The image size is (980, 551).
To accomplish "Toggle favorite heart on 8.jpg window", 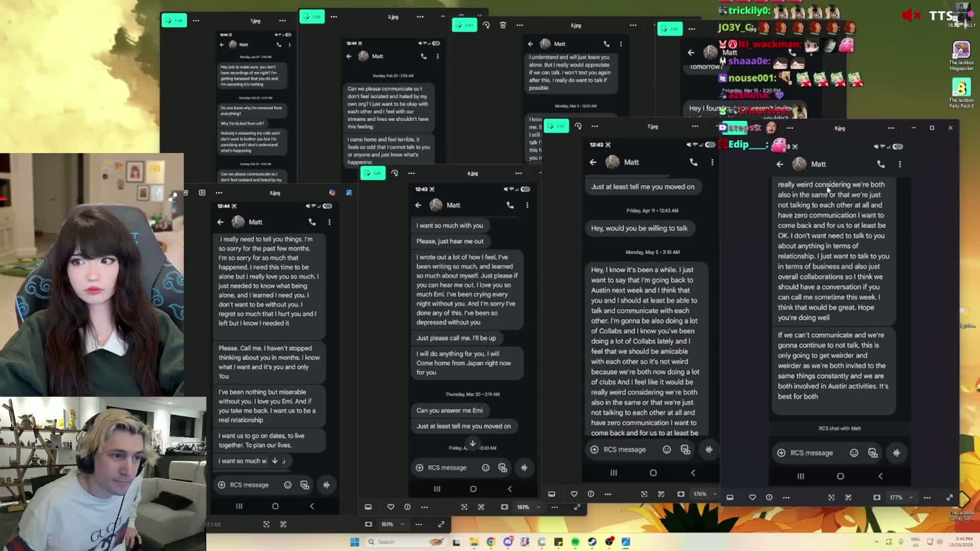I will pos(752,497).
